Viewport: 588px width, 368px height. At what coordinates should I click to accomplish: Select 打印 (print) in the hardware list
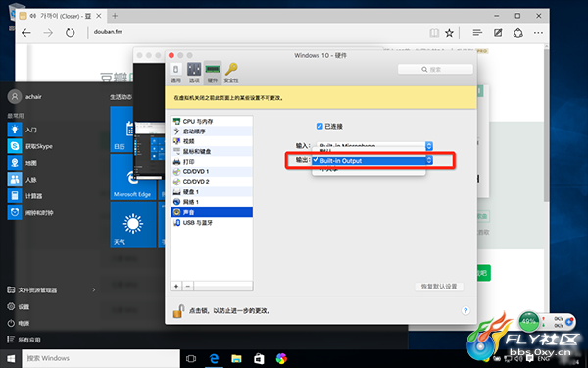click(212, 162)
